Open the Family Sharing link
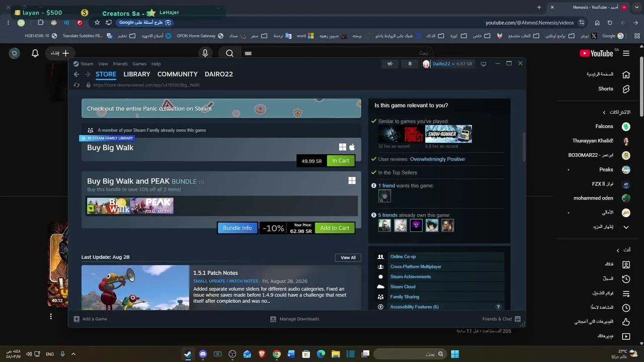 [x=405, y=297]
